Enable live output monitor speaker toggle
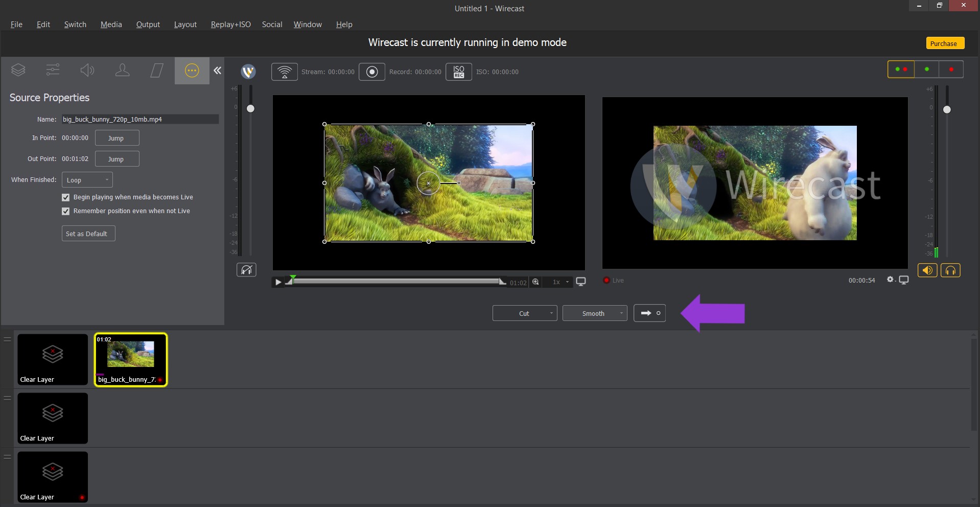 927,270
